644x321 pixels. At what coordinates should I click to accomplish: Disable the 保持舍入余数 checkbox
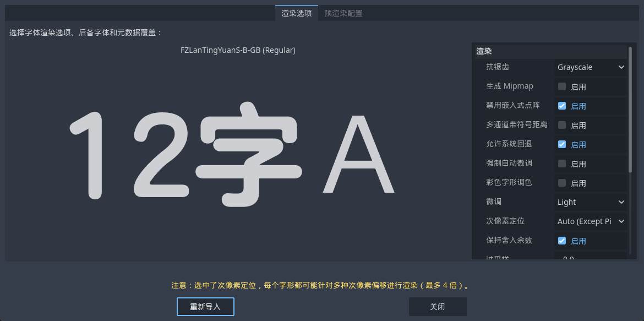(562, 241)
